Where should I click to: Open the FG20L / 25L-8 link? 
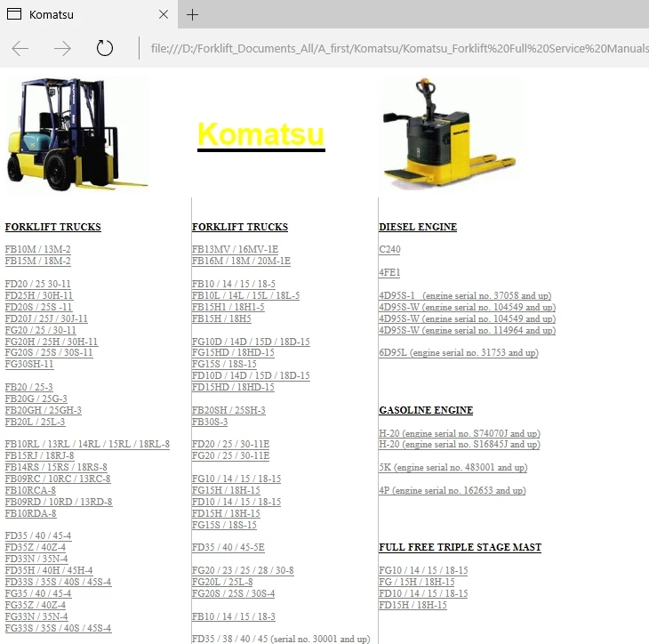pyautogui.click(x=222, y=583)
